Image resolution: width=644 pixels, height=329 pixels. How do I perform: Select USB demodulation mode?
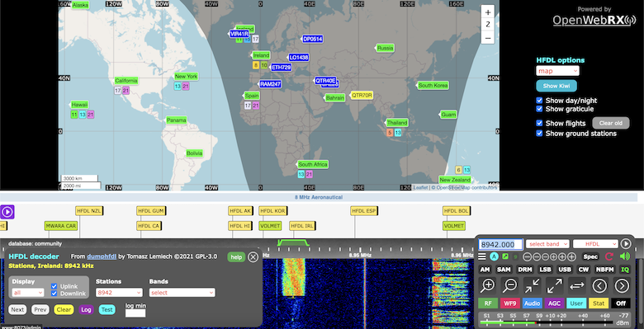click(565, 270)
